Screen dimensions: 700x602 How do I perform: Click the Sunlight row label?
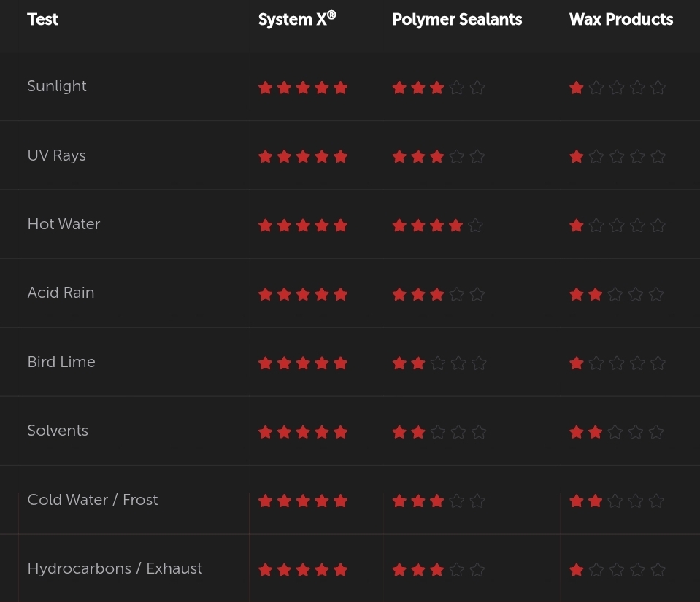tap(57, 86)
